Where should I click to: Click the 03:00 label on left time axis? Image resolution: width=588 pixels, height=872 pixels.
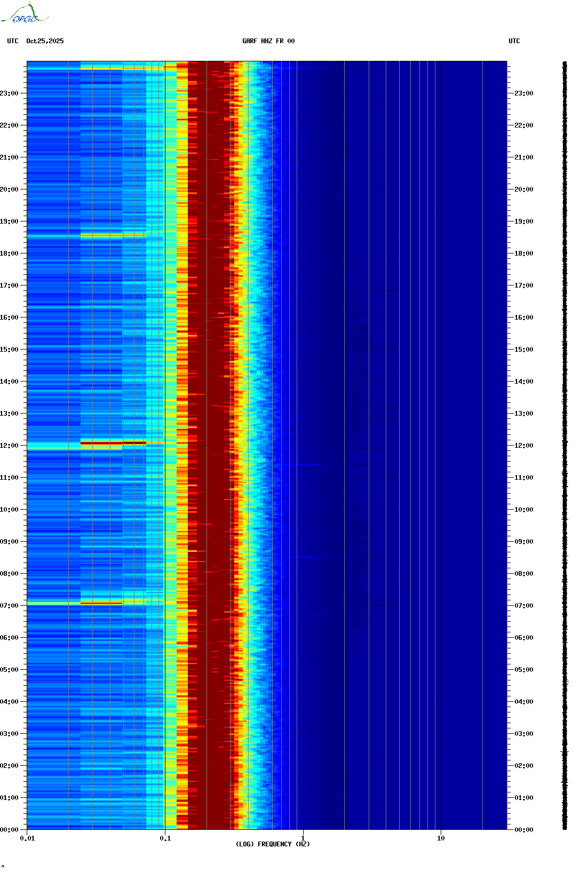pyautogui.click(x=9, y=734)
